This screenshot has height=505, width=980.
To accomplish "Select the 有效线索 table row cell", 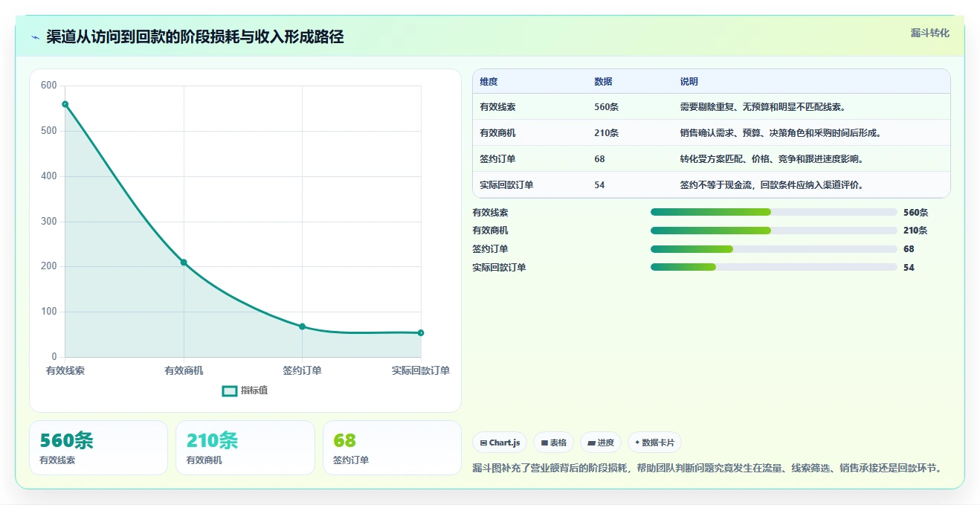I will click(498, 107).
